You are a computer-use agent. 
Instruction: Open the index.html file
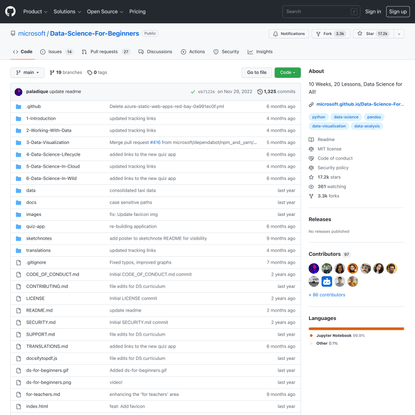pos(37,406)
